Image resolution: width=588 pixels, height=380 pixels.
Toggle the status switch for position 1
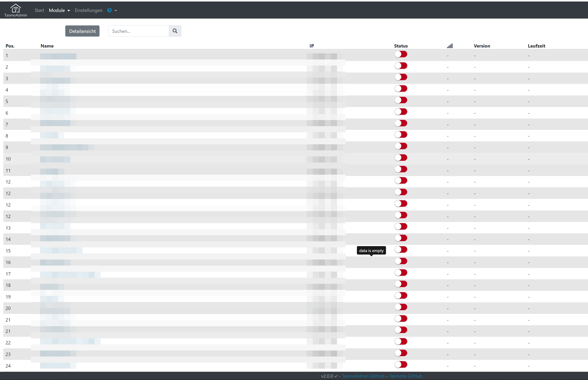pos(401,54)
